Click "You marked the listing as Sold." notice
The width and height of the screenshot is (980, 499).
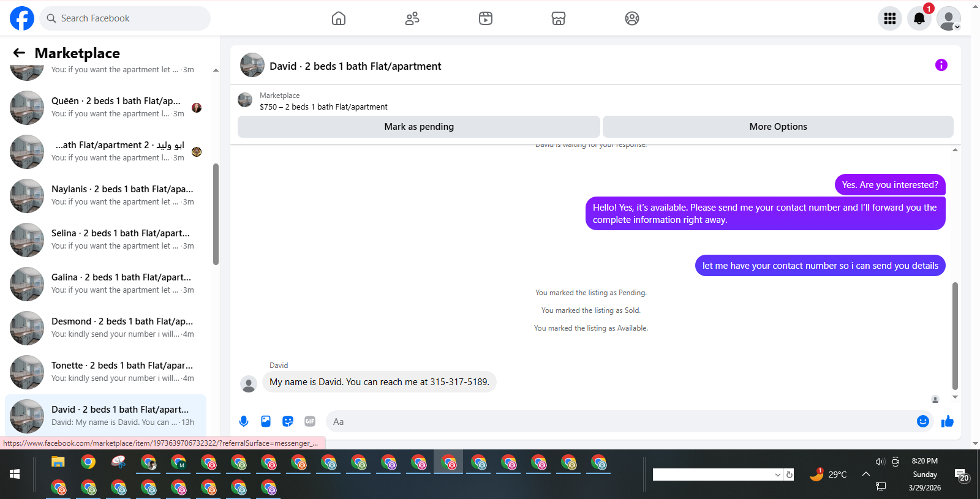point(591,310)
